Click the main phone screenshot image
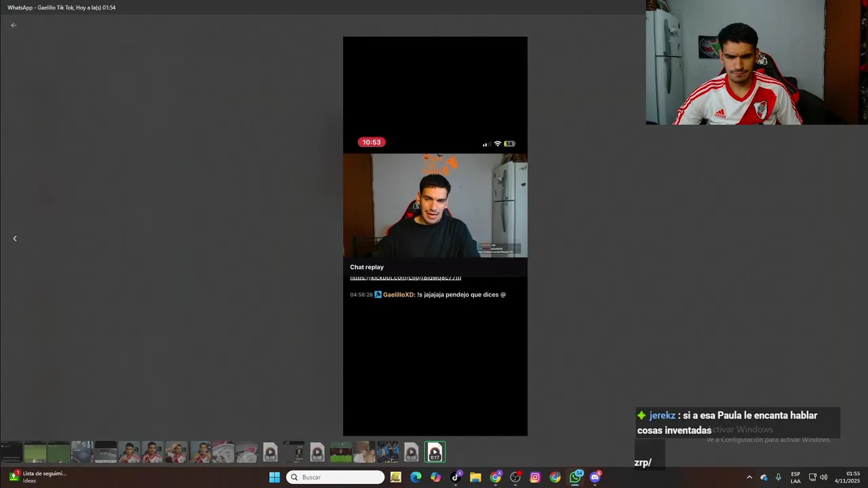The width and height of the screenshot is (868, 488). click(x=435, y=236)
